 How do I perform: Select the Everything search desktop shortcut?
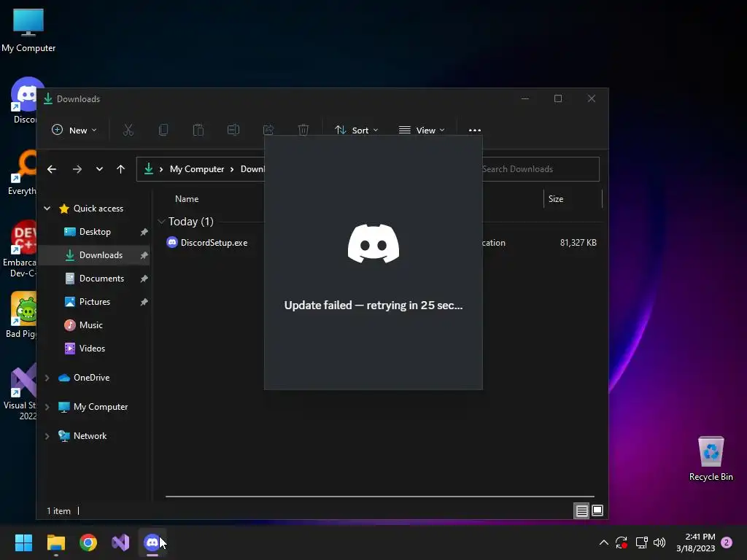point(22,172)
